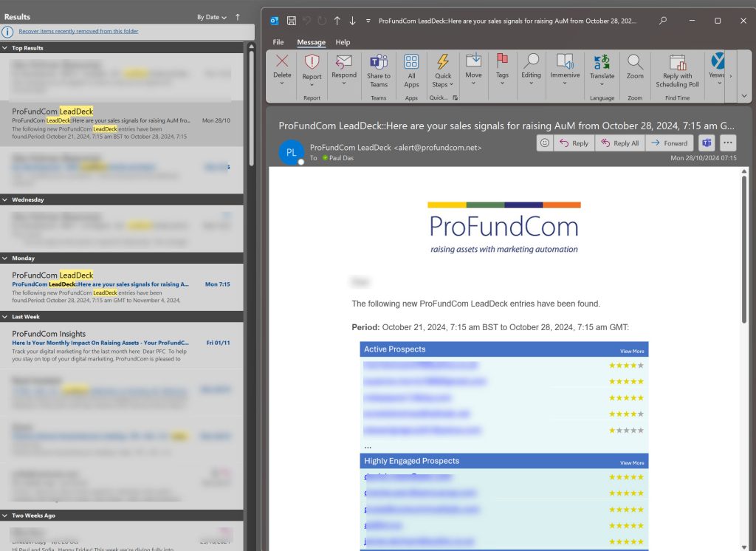Image resolution: width=756 pixels, height=551 pixels.
Task: Click Reply with Scheduling Poll
Action: pyautogui.click(x=676, y=63)
